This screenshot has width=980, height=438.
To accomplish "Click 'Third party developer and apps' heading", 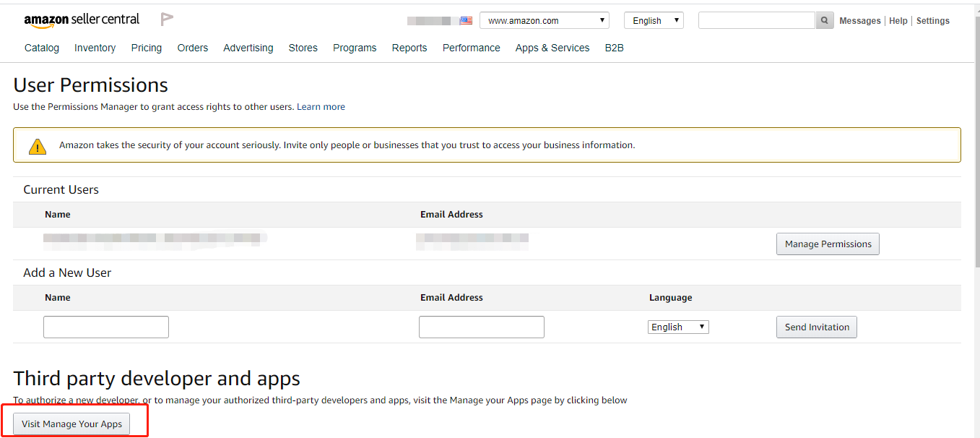I will [157, 379].
